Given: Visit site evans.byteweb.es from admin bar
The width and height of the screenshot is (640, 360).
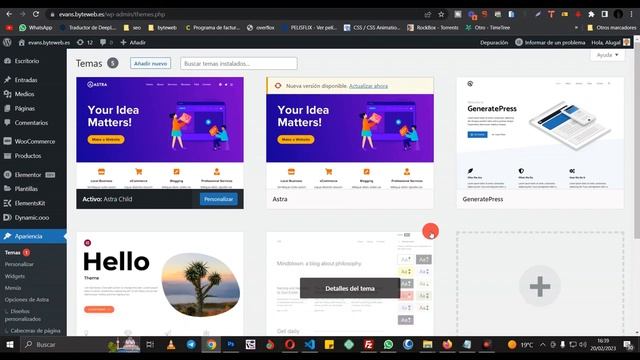Looking at the screenshot, I should [x=44, y=42].
